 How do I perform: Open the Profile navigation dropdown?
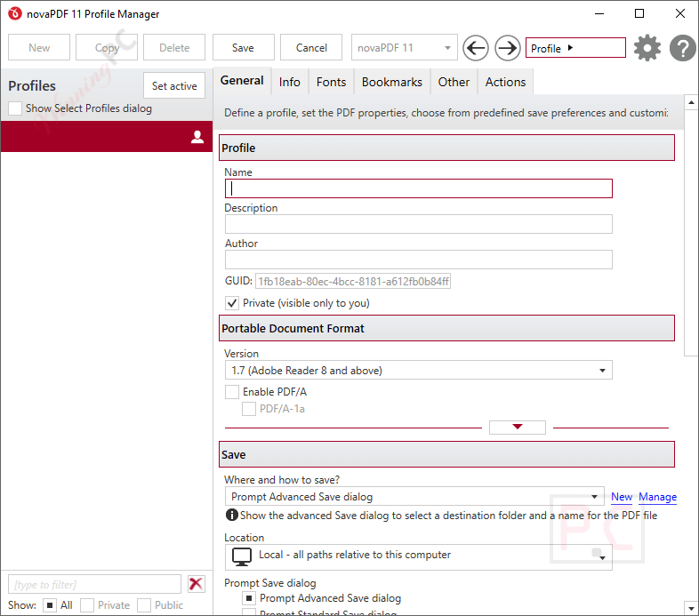pos(575,48)
